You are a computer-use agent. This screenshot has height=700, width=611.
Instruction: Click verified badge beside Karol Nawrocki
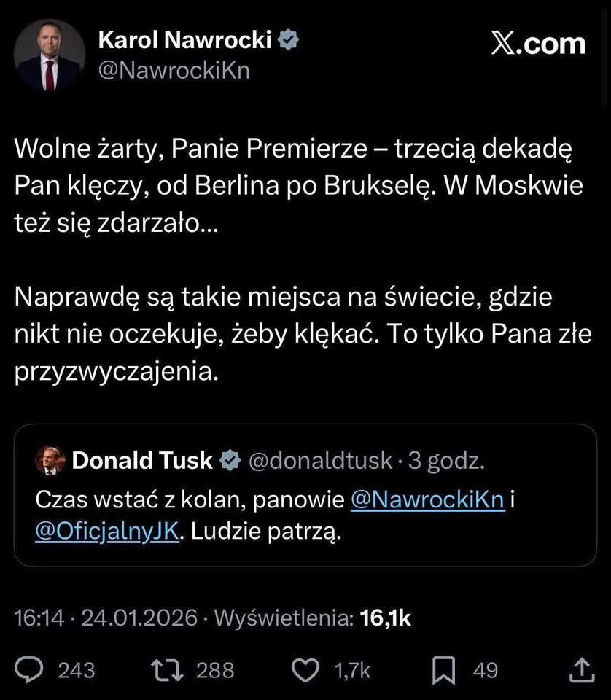[289, 41]
